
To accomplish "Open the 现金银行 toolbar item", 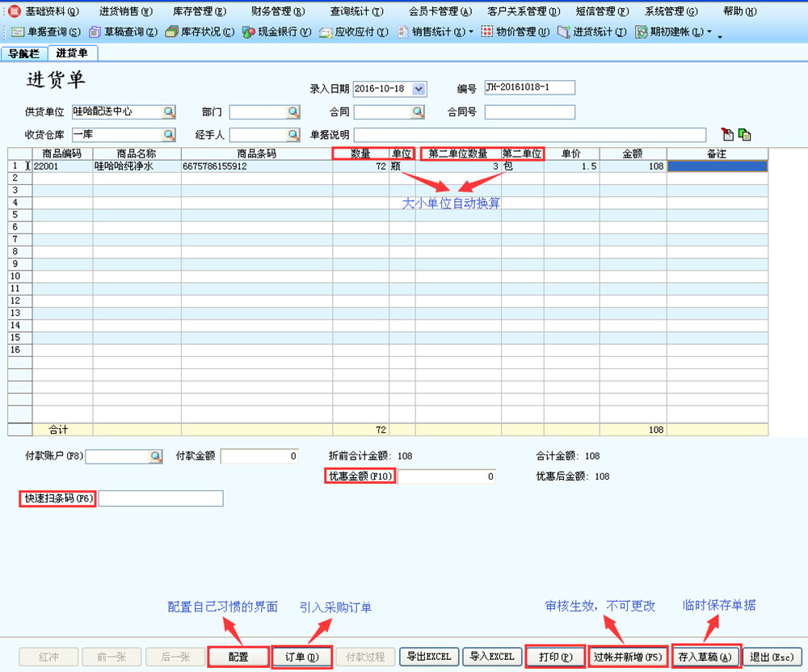I will (277, 32).
